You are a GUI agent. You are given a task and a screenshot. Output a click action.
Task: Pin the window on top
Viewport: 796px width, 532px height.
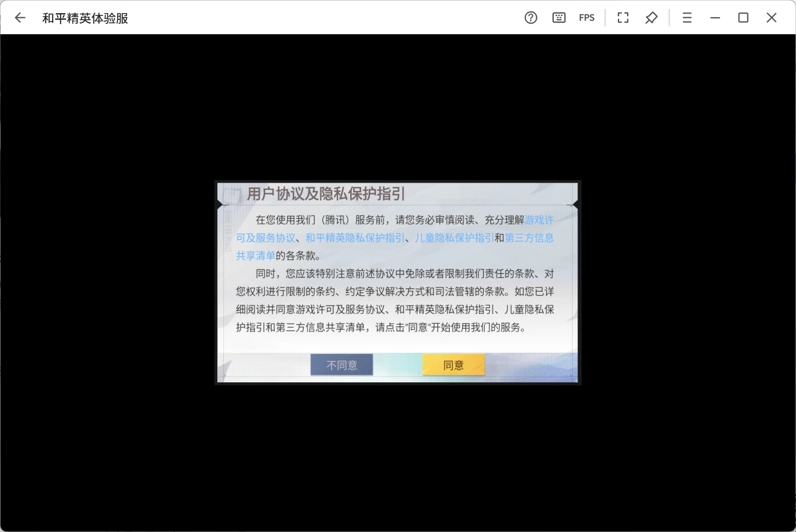pyautogui.click(x=651, y=18)
